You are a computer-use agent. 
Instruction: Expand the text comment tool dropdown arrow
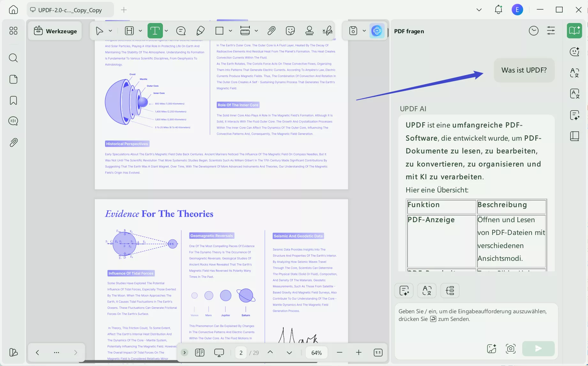tap(166, 31)
